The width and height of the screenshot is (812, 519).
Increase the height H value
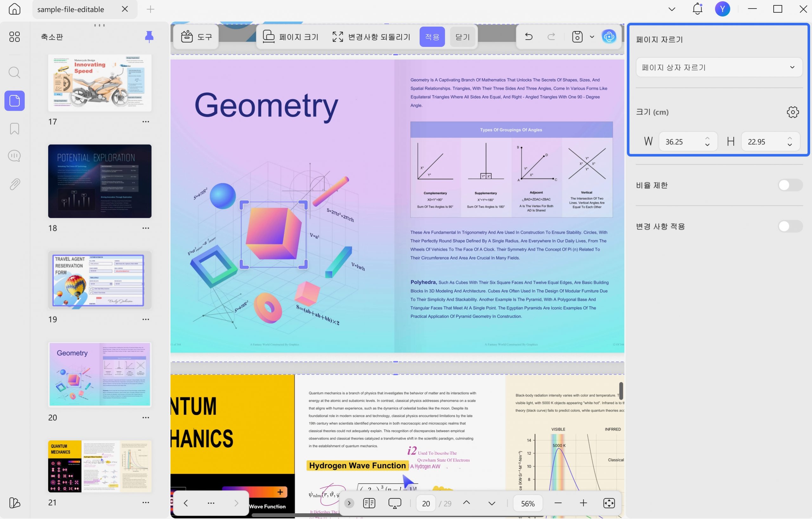pos(790,138)
